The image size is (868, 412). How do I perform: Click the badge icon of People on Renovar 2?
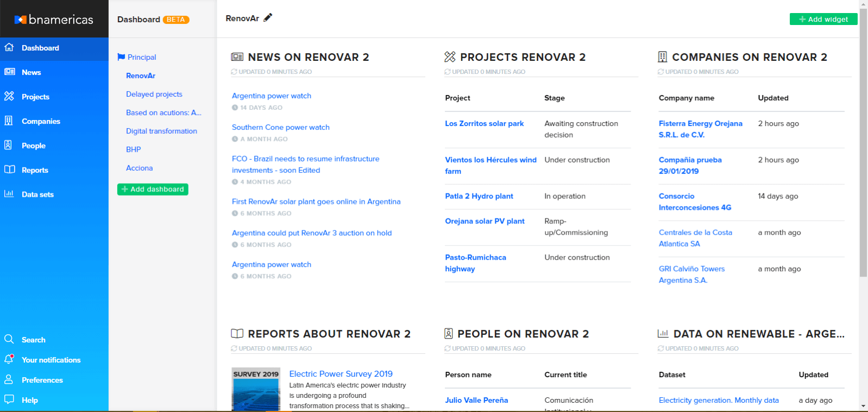[x=449, y=334]
